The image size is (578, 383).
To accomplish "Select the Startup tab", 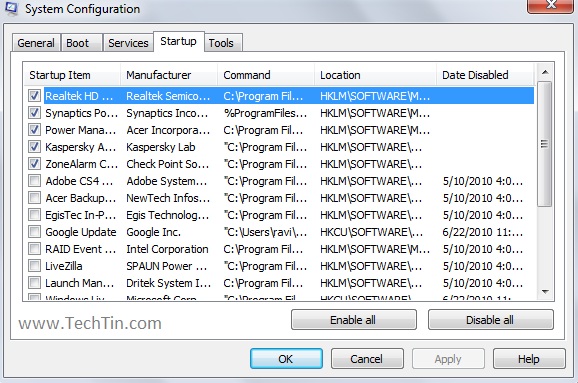I will click(178, 41).
